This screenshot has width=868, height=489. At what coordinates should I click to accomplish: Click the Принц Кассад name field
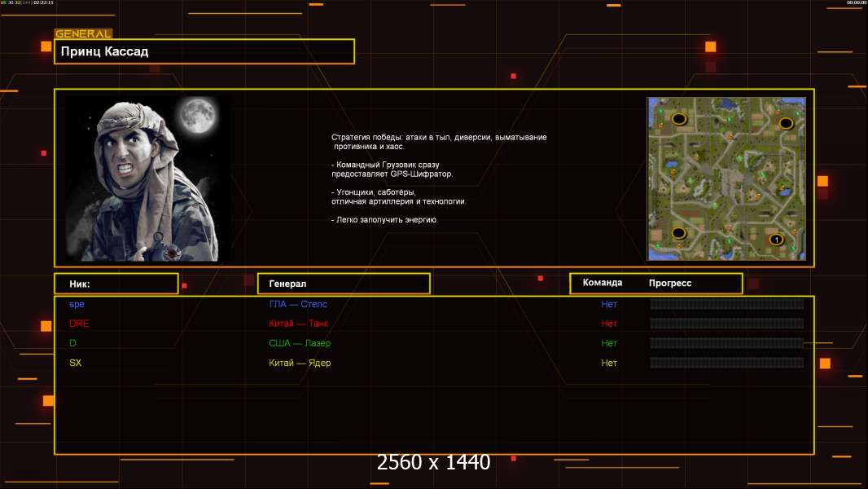point(204,51)
